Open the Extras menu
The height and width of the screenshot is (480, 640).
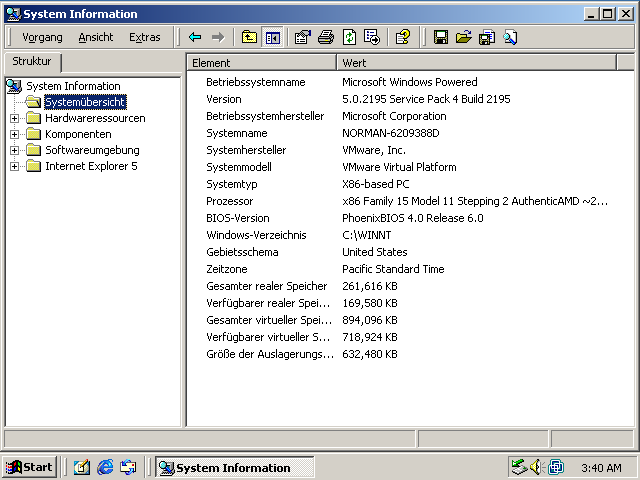[x=144, y=37]
